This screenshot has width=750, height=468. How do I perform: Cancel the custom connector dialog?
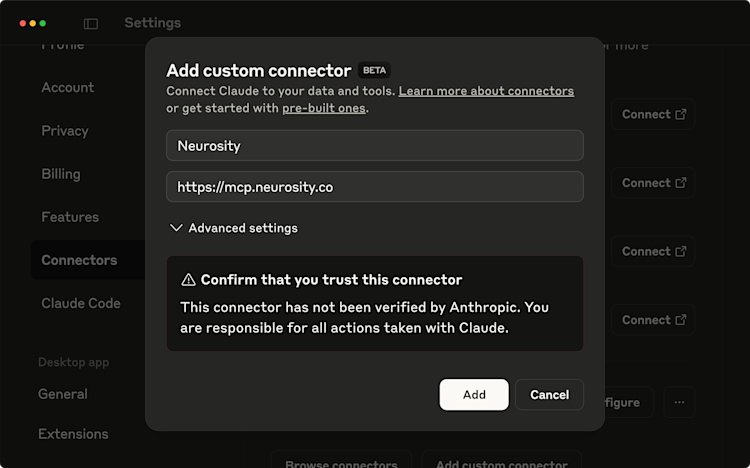point(550,395)
